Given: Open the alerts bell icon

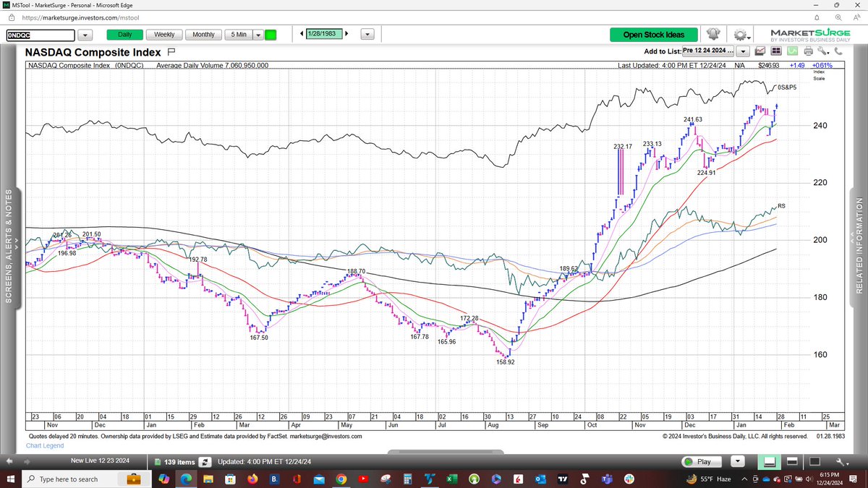Looking at the screenshot, I should click(x=713, y=34).
